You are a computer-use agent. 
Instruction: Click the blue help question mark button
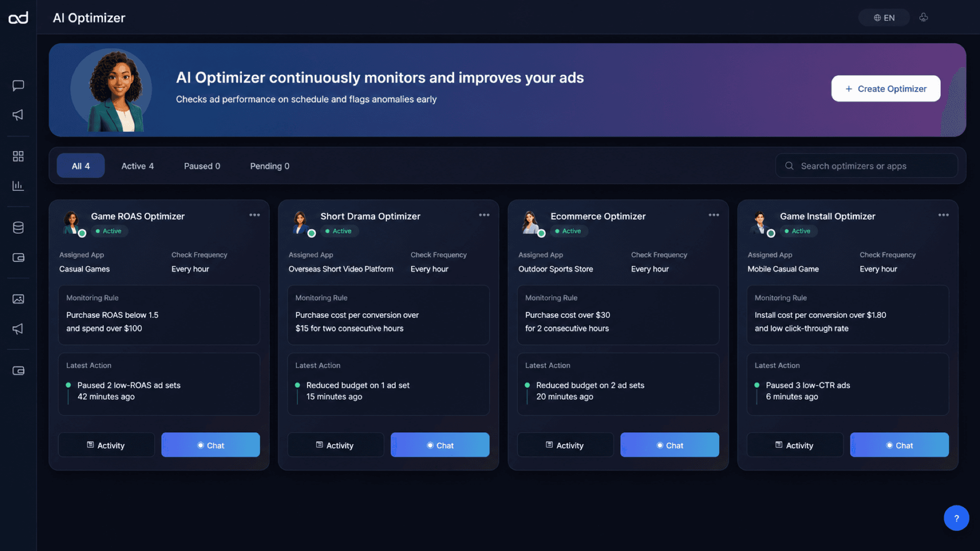click(957, 518)
